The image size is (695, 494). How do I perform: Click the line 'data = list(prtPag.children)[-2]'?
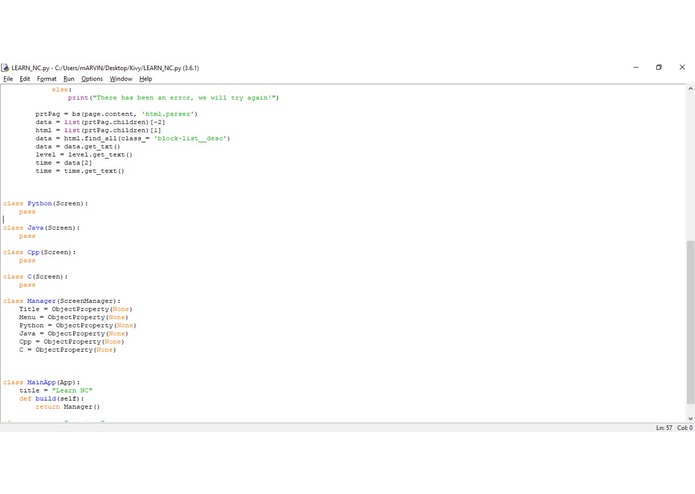pyautogui.click(x=101, y=122)
